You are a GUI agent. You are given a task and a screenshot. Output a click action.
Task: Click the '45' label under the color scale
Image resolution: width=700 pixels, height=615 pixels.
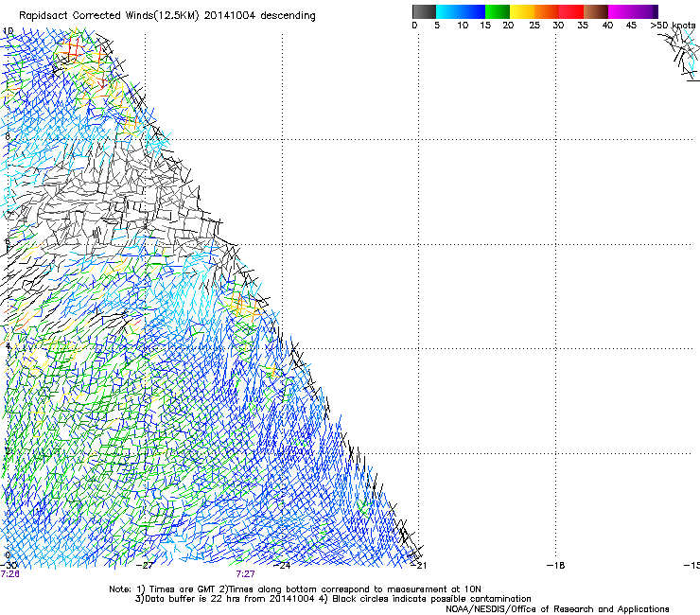click(x=631, y=26)
